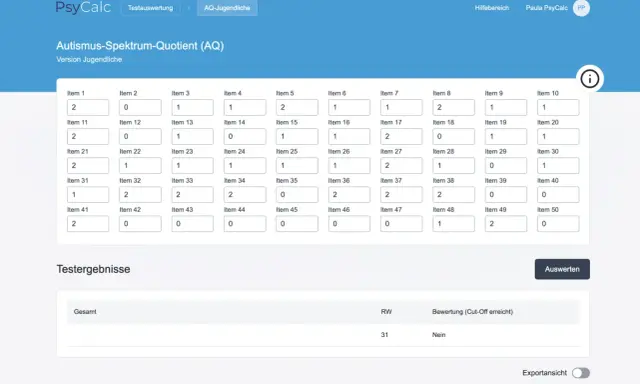
Task: Click the Item 13 input field
Action: coord(193,136)
